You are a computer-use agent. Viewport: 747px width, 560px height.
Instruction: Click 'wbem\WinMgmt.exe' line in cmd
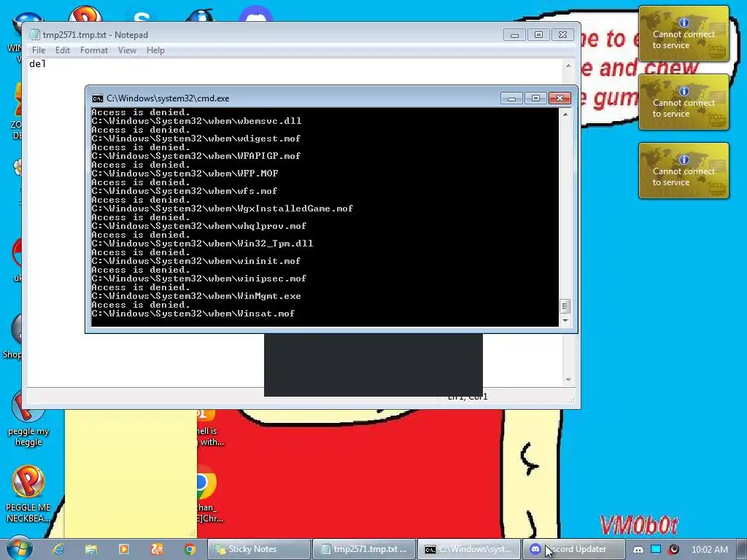[196, 296]
